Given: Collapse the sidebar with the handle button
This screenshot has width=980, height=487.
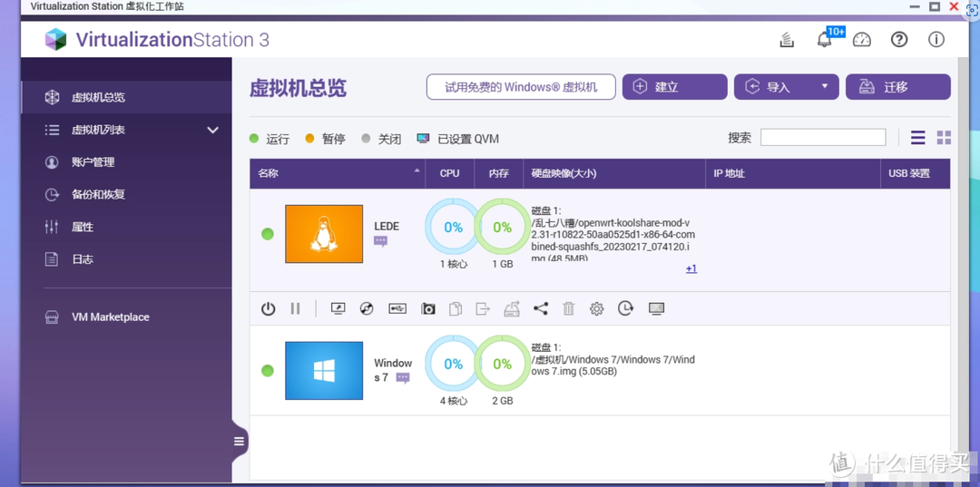Looking at the screenshot, I should tap(239, 442).
